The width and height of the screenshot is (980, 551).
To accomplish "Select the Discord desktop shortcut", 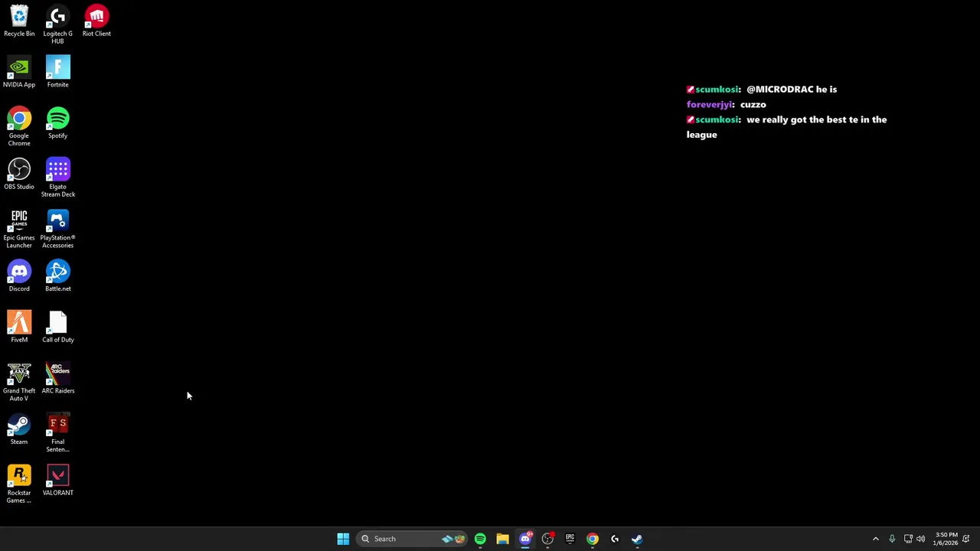I will point(19,276).
